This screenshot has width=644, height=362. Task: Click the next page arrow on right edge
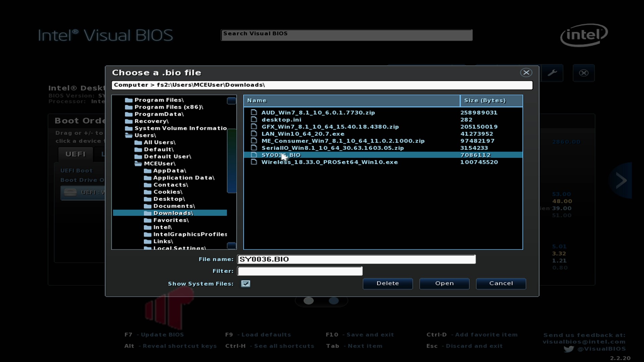[x=621, y=180]
